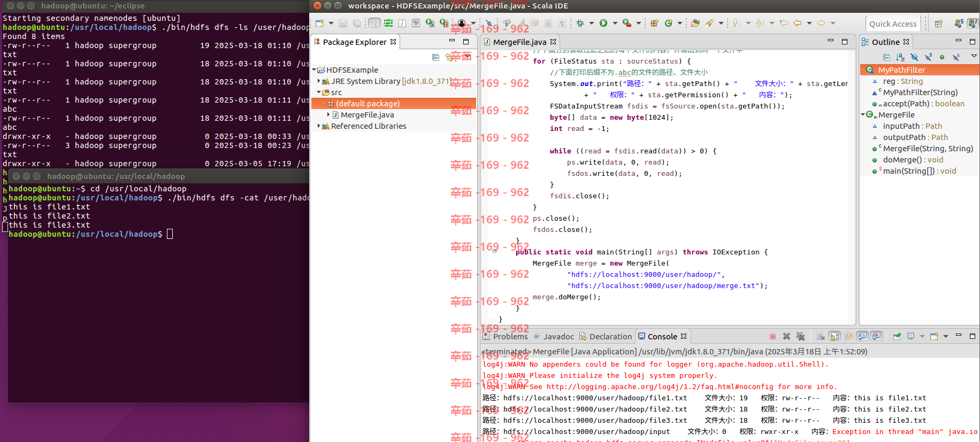The width and height of the screenshot is (980, 442).
Task: Click Collapse All in Package Explorer
Action: point(435,57)
